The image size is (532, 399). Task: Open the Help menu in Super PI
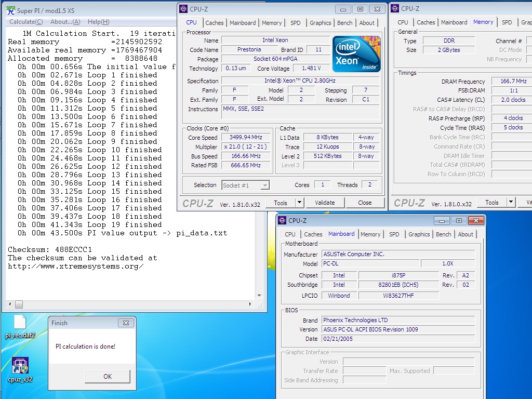tap(98, 22)
